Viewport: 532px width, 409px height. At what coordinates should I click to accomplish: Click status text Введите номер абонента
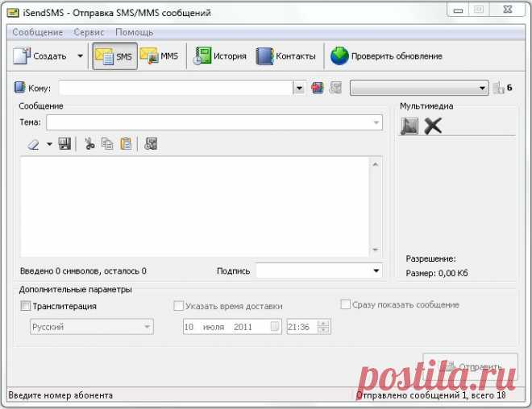pos(60,395)
